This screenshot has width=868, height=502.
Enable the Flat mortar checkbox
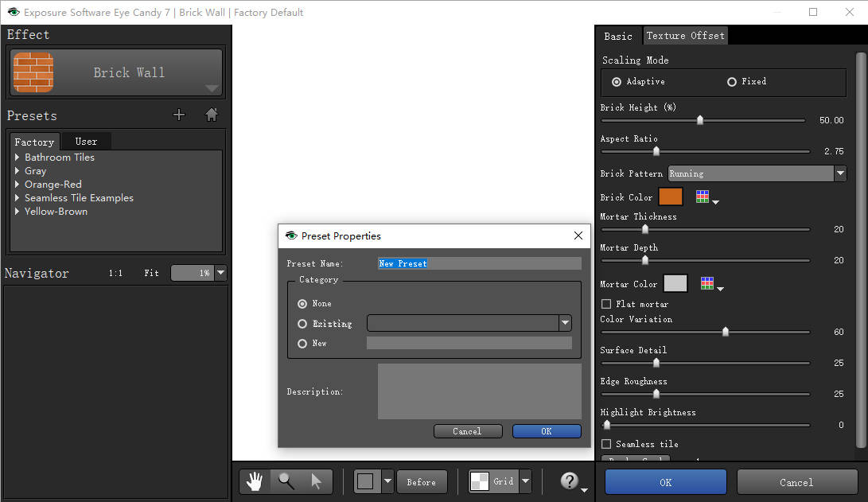(606, 304)
